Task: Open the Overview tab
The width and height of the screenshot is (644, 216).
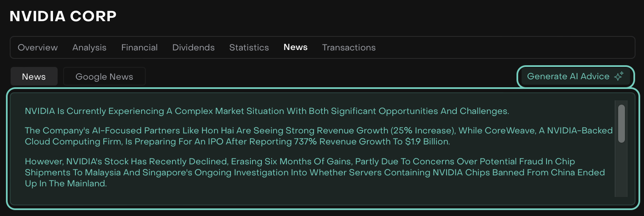Action: point(38,47)
